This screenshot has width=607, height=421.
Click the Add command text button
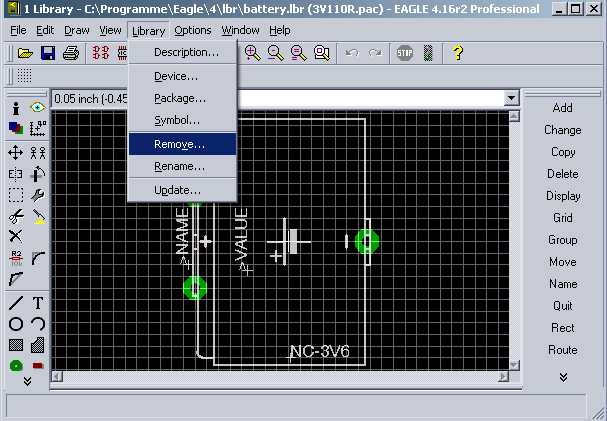coord(562,108)
